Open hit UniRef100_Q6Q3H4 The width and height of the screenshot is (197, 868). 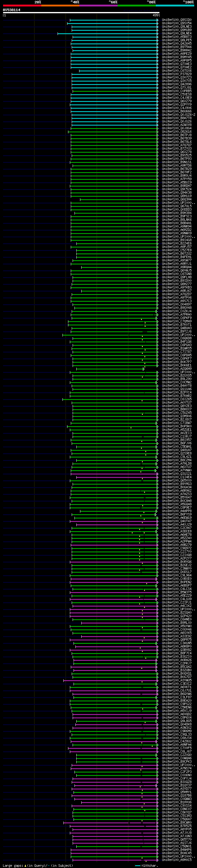(177, 200)
